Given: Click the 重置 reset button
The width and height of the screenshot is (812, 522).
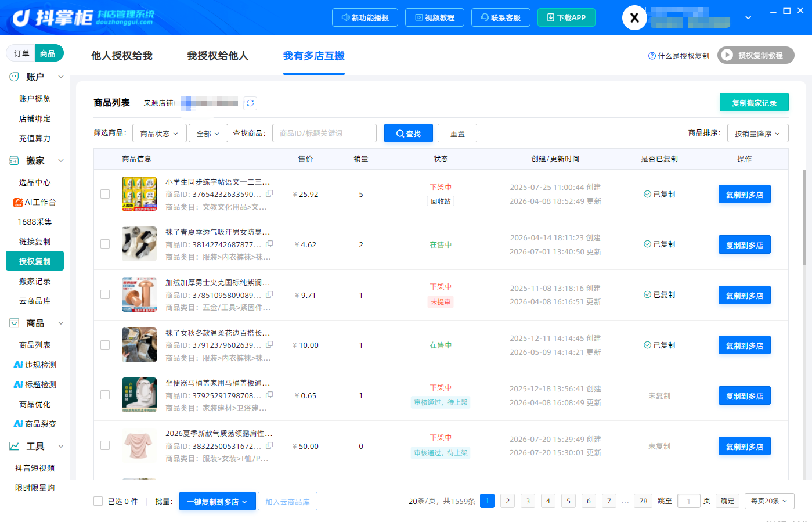Looking at the screenshot, I should [457, 134].
